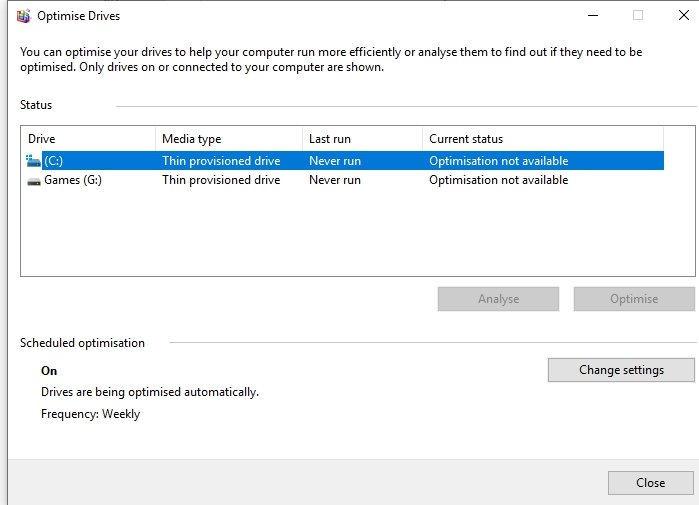Screen dimensions: 699x505
Task: Select the (C:) drive row label
Action: tap(53, 161)
